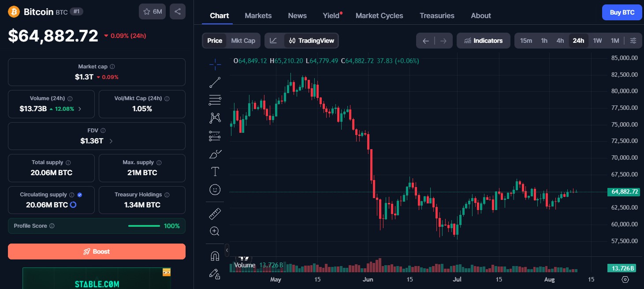Viewport: 644px width, 289px height.
Task: Select the XABCD pattern tool
Action: [215, 118]
